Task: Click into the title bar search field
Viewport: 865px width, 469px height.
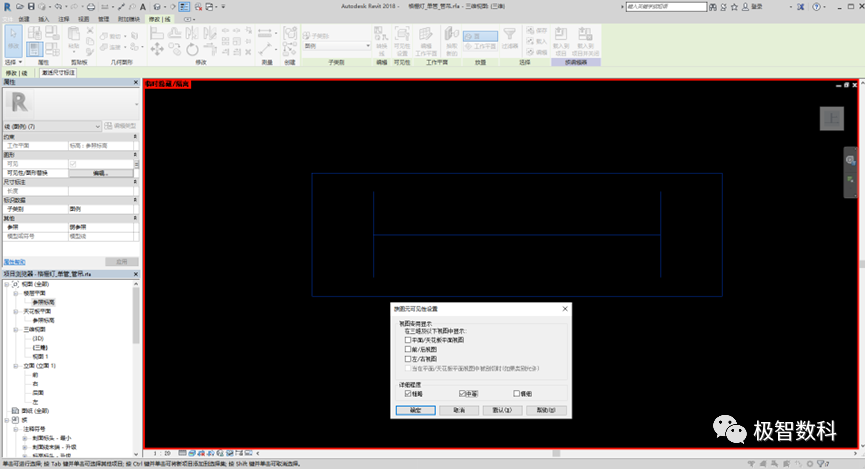Action: [666, 7]
